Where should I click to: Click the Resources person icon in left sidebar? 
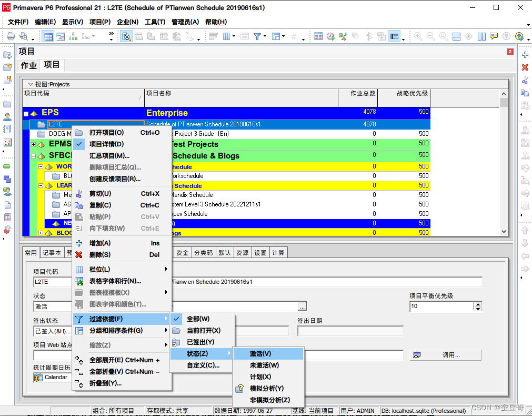(7, 116)
